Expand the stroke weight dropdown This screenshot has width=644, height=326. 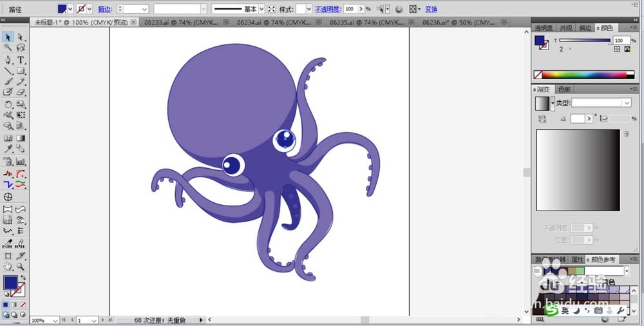click(144, 9)
